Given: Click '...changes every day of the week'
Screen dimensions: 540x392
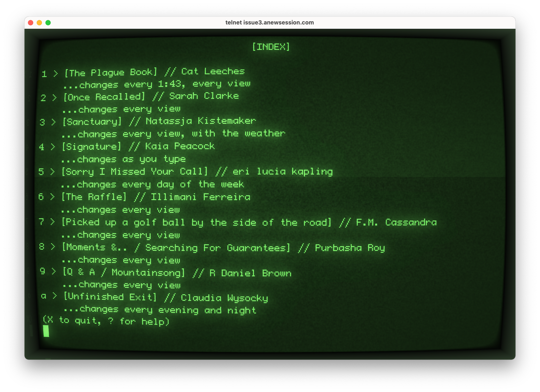Looking at the screenshot, I should 152,184.
